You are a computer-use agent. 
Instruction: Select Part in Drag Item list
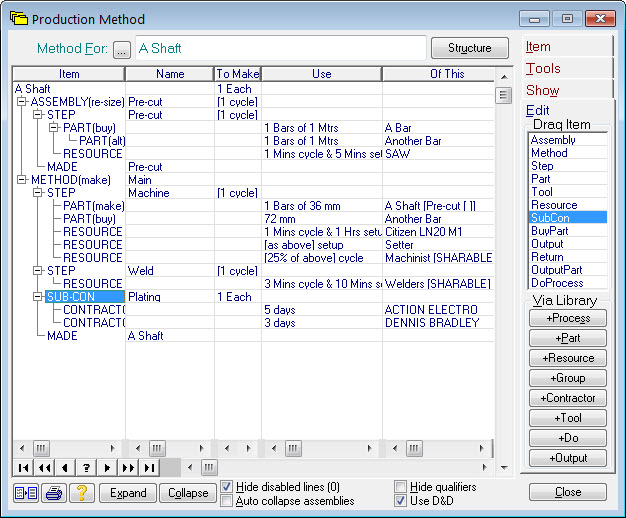[x=567, y=179]
